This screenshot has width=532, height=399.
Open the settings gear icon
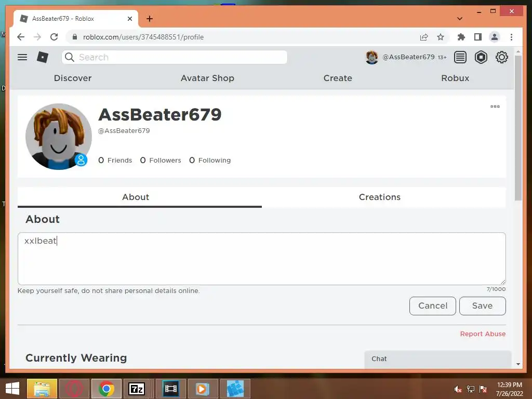click(x=501, y=57)
